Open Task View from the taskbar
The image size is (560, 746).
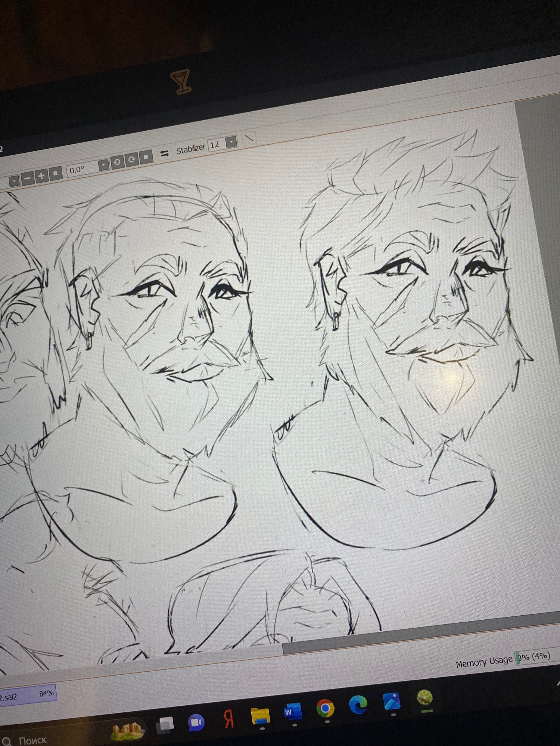click(165, 725)
